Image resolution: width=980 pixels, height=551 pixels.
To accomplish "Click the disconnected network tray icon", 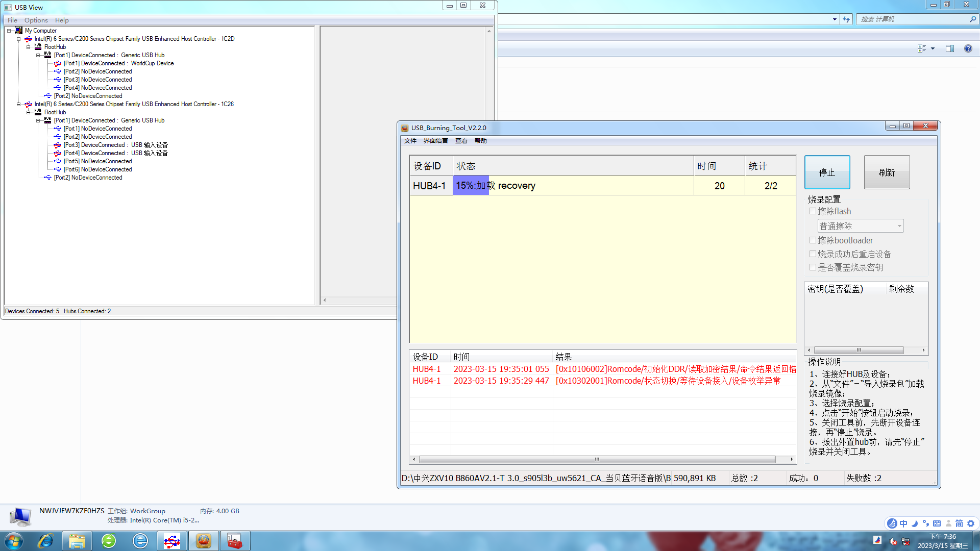I will click(x=906, y=541).
